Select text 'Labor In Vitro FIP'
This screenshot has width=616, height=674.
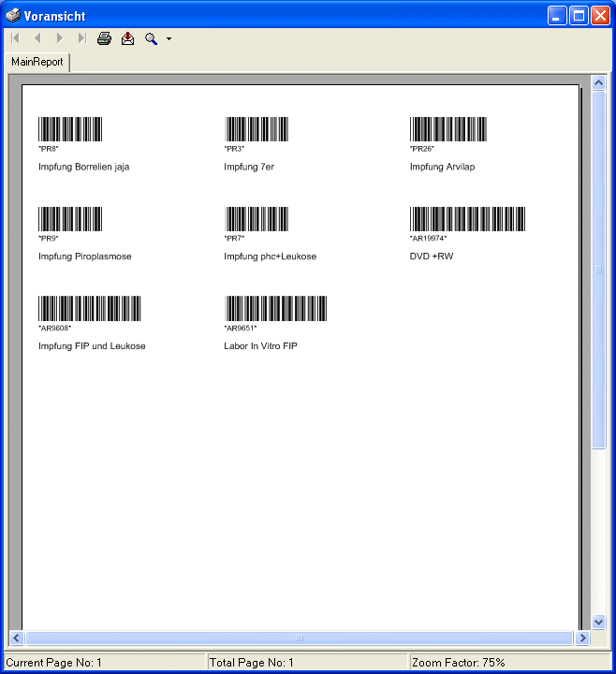coord(260,346)
